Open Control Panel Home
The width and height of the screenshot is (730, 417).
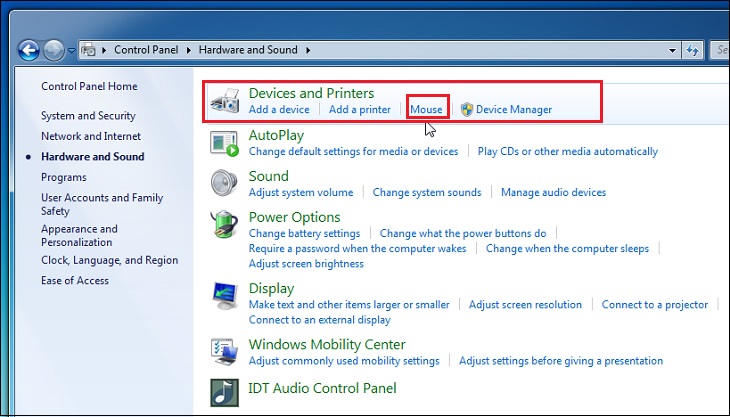point(89,86)
